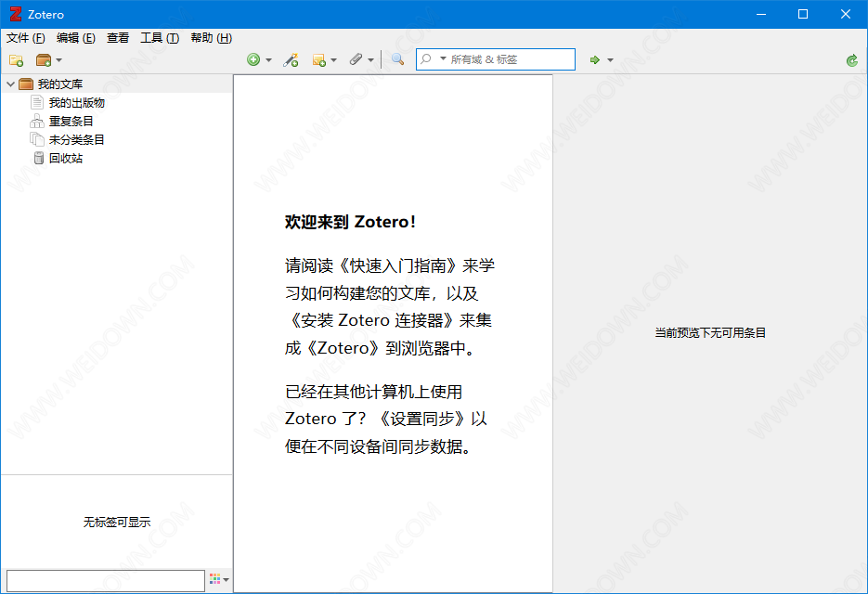Open the 查看 menu
The width and height of the screenshot is (868, 594).
[x=118, y=38]
